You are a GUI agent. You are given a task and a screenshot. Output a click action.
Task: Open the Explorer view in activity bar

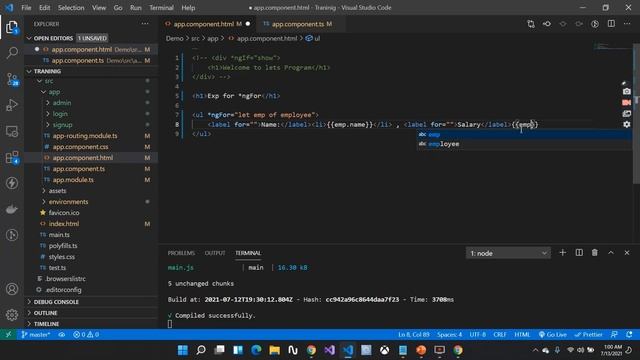click(x=12, y=27)
